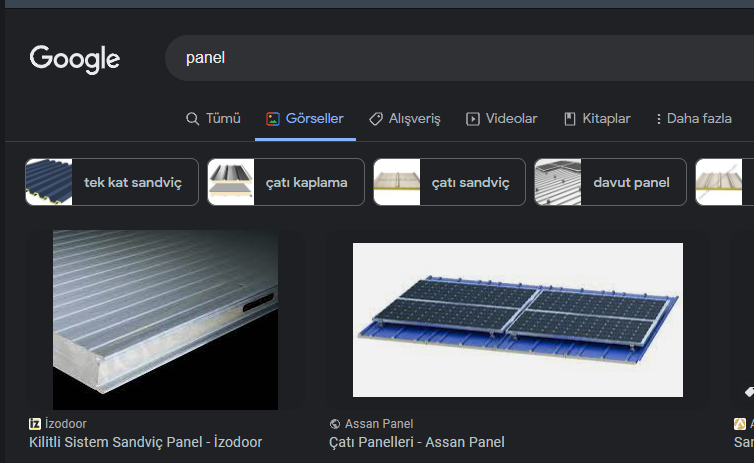The height and width of the screenshot is (463, 754).
Task: Select the 'çatı sandviç' filter chip
Action: pos(449,182)
